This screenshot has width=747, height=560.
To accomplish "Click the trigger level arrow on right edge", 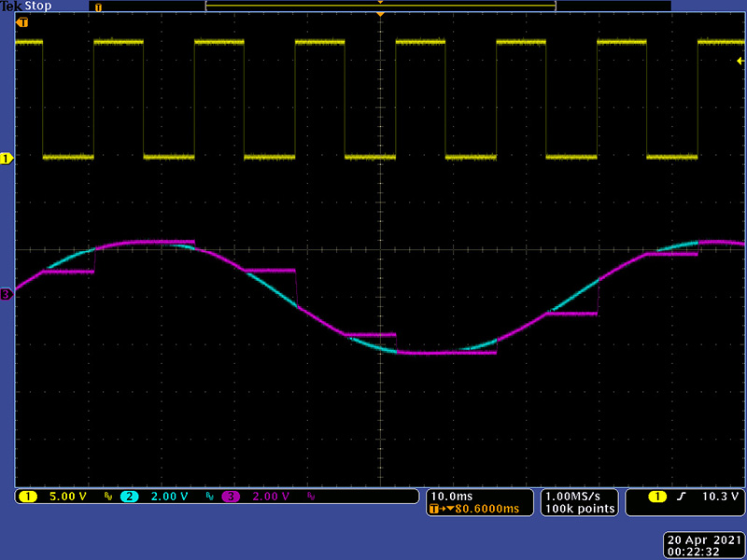I will (740, 61).
